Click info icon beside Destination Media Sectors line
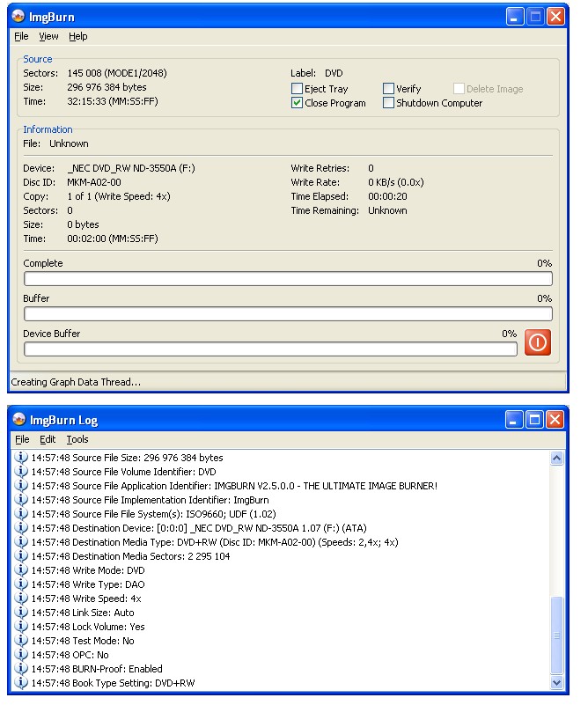Screen dimensions: 588x705 tap(22, 556)
